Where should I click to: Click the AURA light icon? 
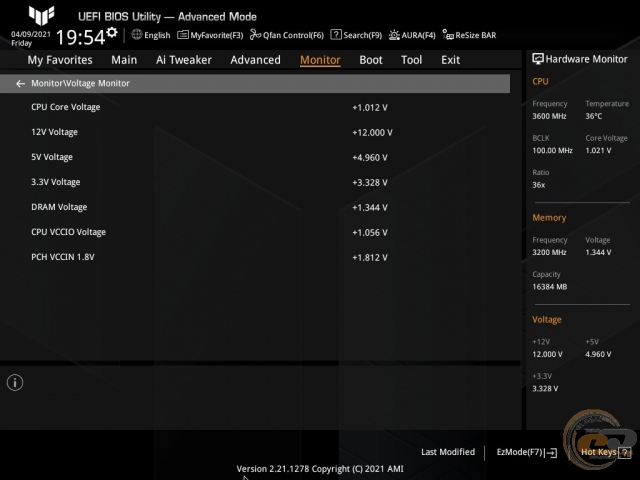tap(394, 35)
